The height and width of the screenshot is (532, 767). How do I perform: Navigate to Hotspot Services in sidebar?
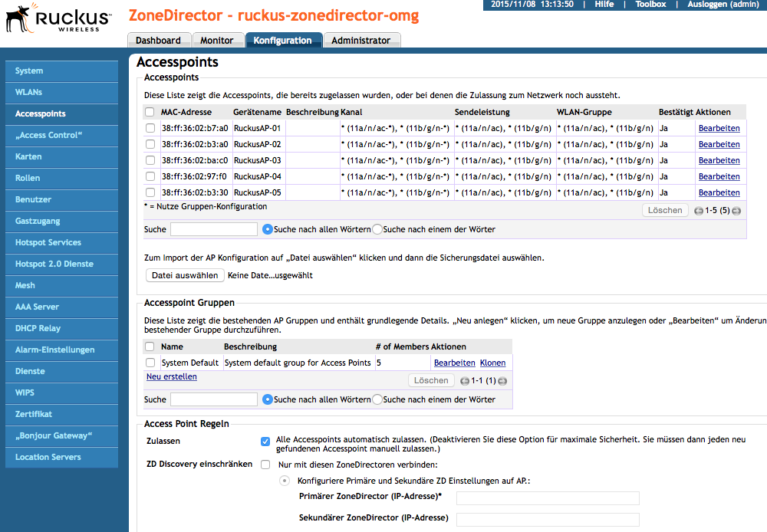[48, 242]
